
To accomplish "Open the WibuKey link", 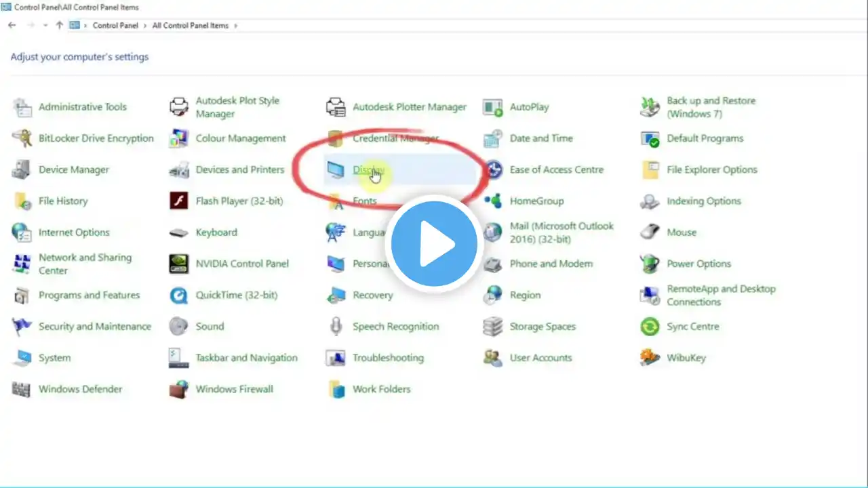I will point(686,358).
